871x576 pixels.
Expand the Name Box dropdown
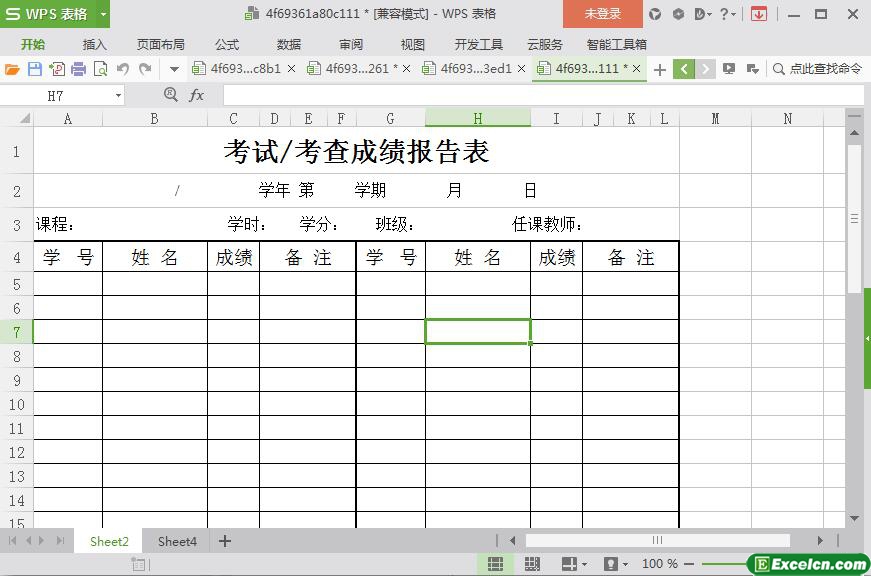(118, 96)
